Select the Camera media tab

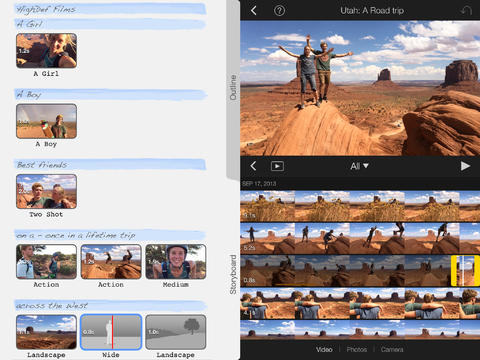392,349
